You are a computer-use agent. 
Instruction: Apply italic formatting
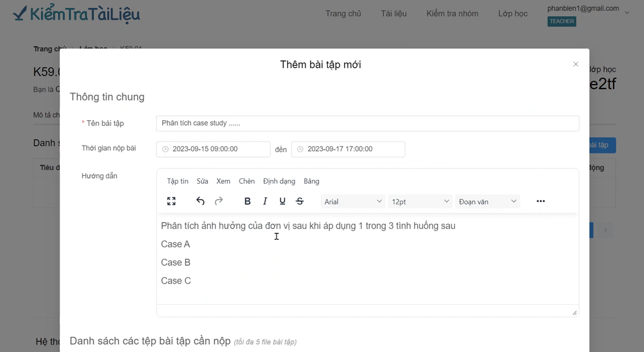tap(265, 201)
